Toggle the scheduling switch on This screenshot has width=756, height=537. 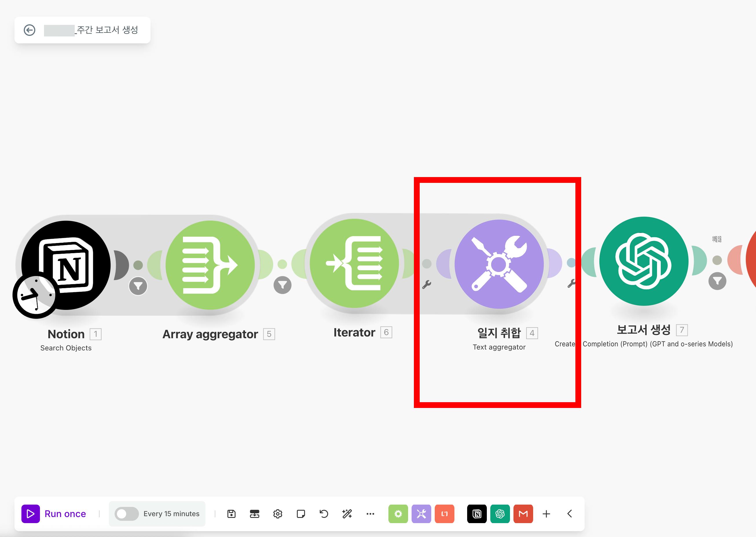pyautogui.click(x=126, y=514)
